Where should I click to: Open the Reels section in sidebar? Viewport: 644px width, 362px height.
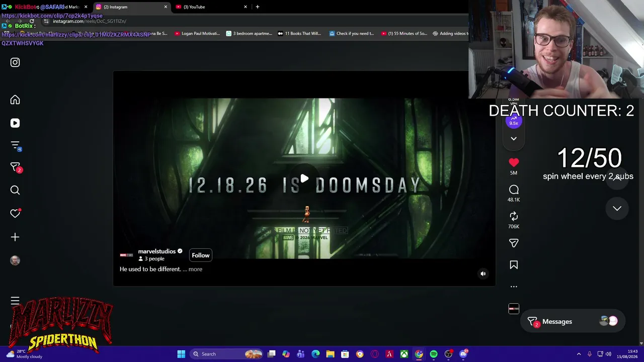15,123
